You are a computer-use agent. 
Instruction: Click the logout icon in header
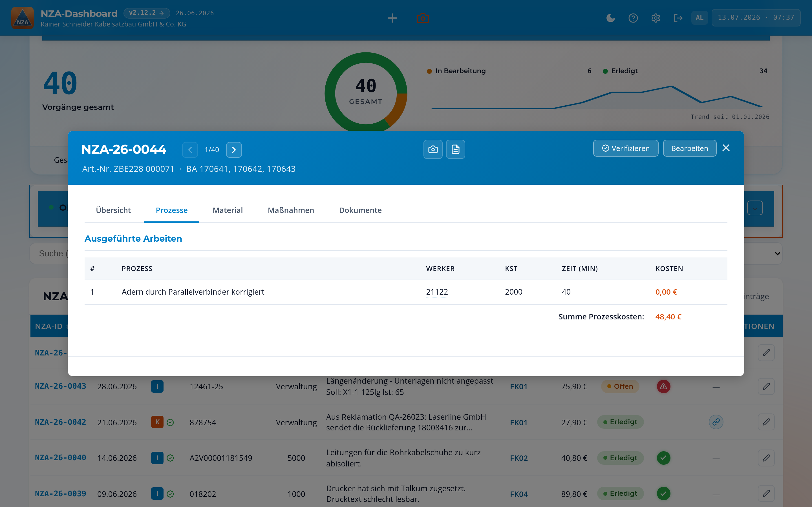click(678, 18)
